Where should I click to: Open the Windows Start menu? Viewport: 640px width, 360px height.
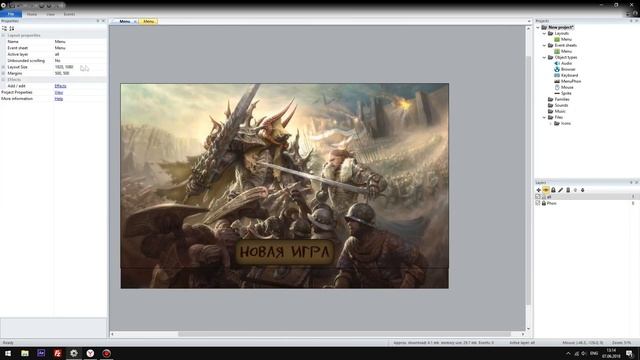[x=8, y=353]
